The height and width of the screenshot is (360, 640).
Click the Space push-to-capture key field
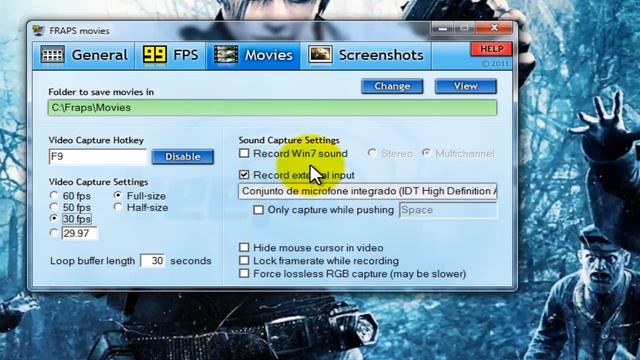coord(448,210)
